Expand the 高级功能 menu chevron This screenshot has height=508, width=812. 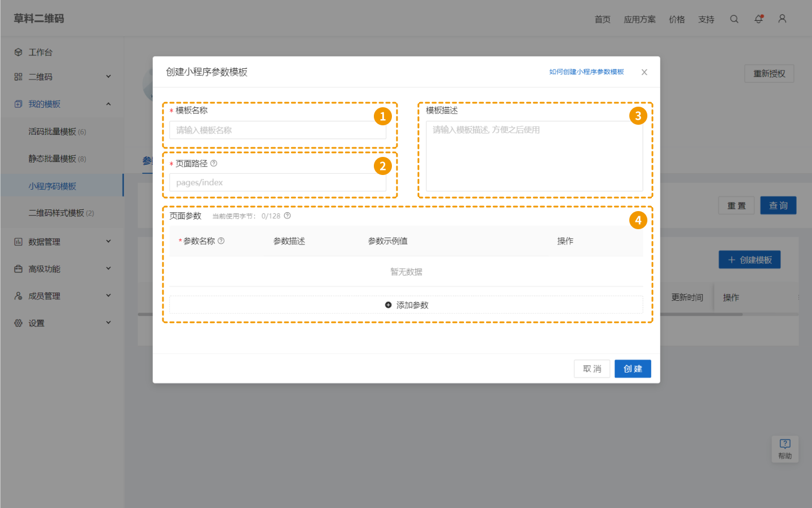[108, 268]
